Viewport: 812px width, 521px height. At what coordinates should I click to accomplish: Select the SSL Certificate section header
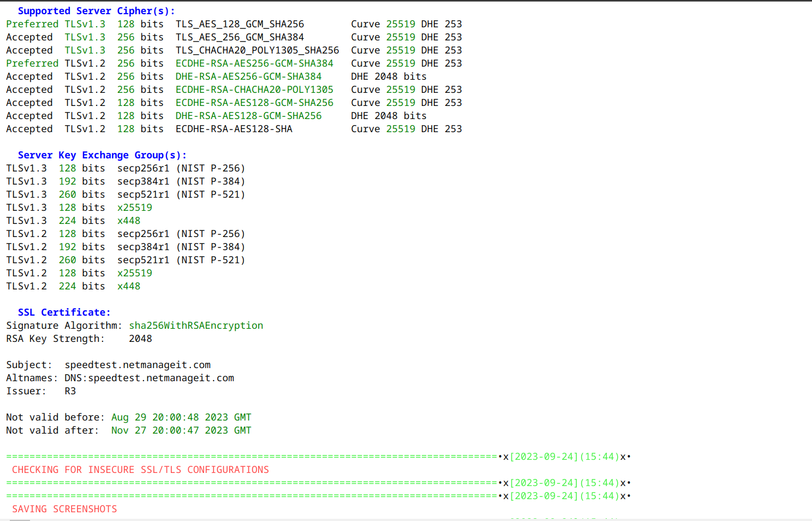[x=64, y=312]
